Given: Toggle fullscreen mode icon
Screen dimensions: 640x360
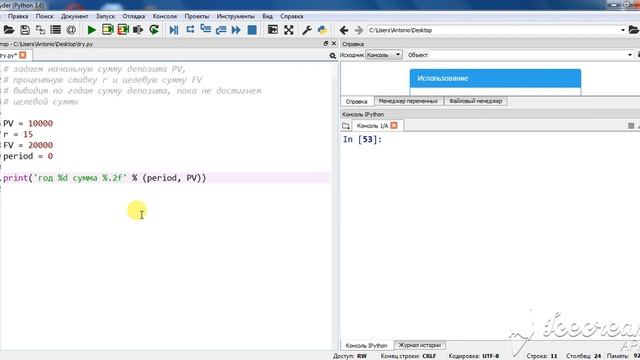Looking at the screenshot, I should tap(289, 30).
